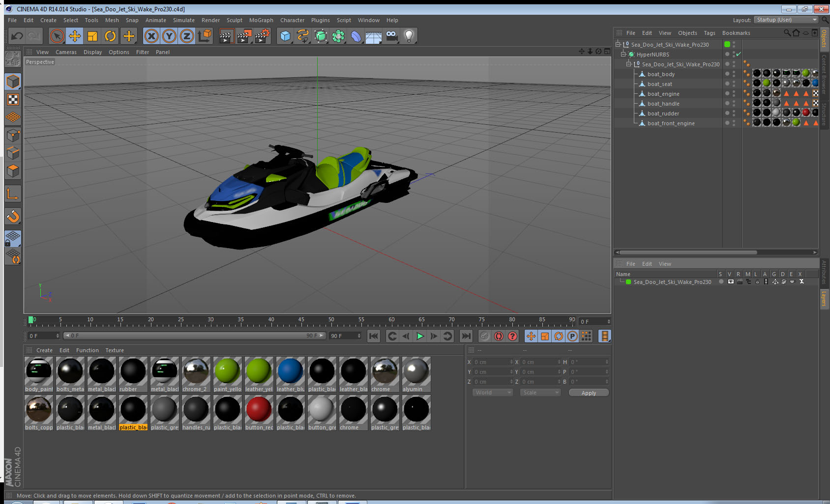This screenshot has width=830, height=504.
Task: Open the File menu
Action: [x=12, y=20]
